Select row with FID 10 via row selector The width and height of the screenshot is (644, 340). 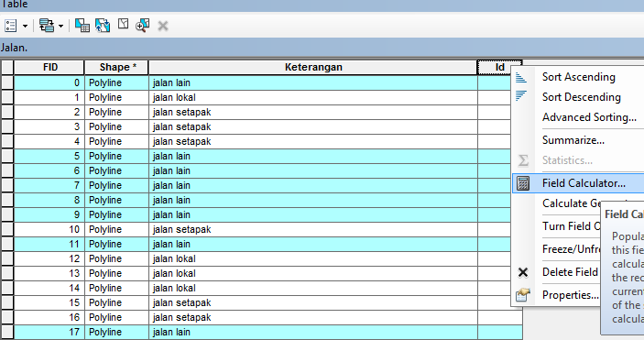[7, 229]
